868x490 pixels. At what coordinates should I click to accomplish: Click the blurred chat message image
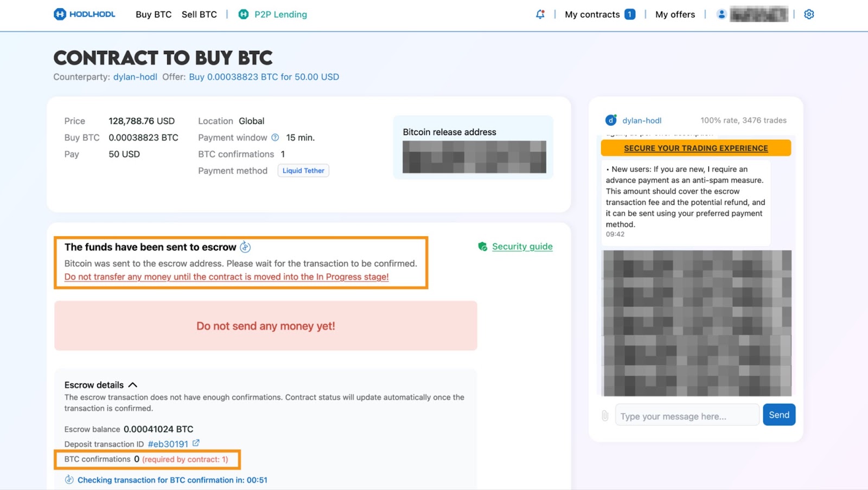[x=697, y=323]
